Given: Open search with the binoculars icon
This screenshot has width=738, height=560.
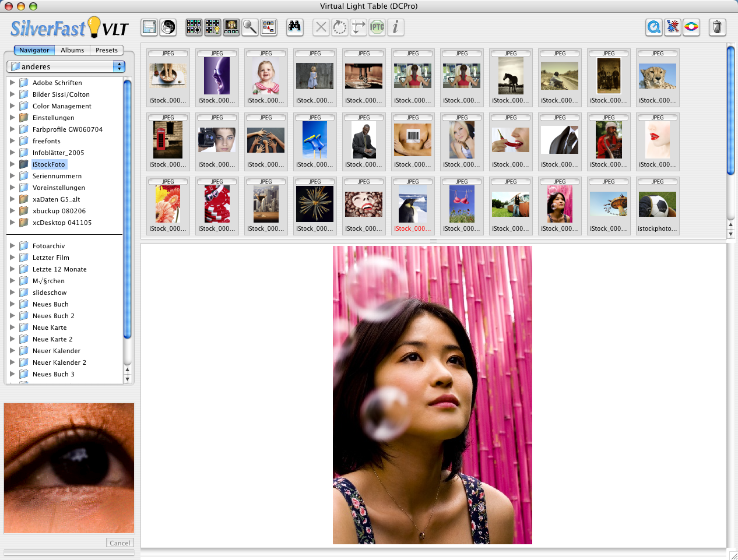Looking at the screenshot, I should point(295,27).
